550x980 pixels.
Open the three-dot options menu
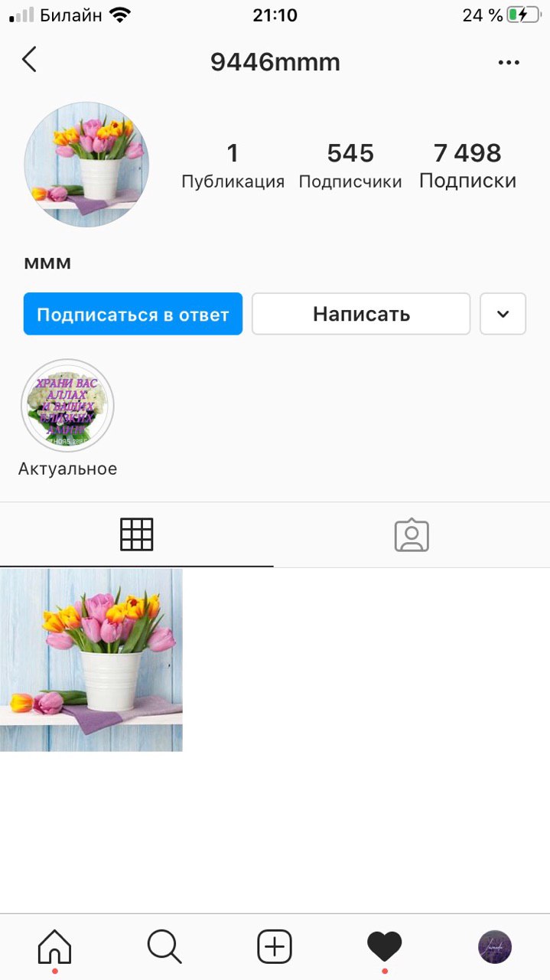509,62
